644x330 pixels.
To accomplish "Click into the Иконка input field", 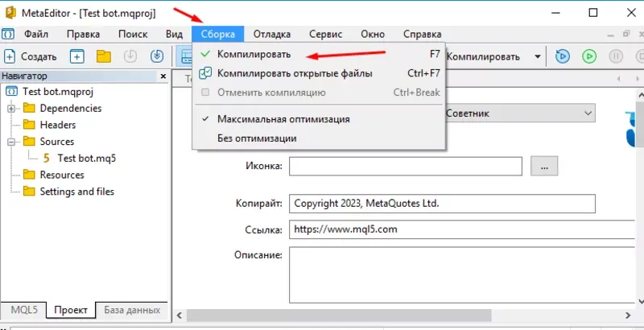I will click(406, 167).
